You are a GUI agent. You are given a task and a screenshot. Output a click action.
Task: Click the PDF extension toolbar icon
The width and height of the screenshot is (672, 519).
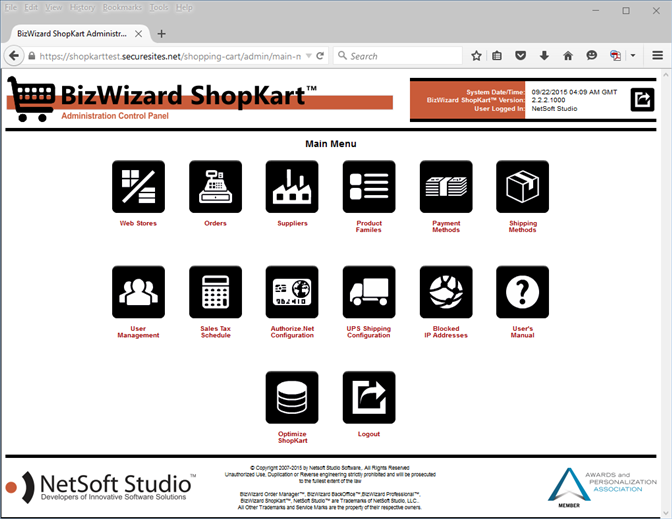[x=615, y=56]
